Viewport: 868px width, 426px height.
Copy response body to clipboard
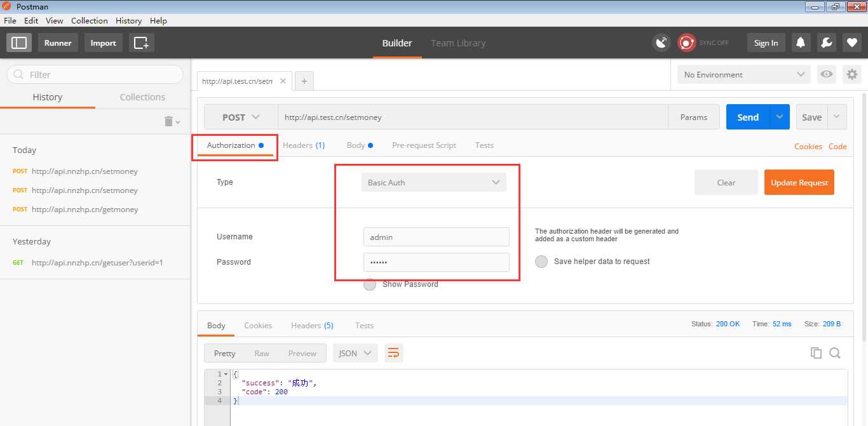[816, 353]
